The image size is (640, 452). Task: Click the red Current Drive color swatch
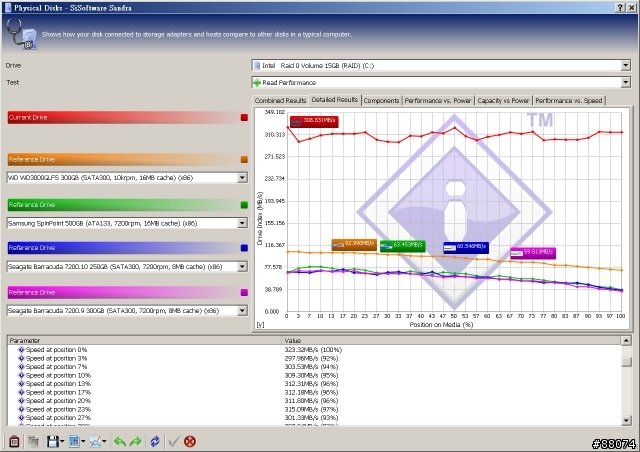[244, 118]
